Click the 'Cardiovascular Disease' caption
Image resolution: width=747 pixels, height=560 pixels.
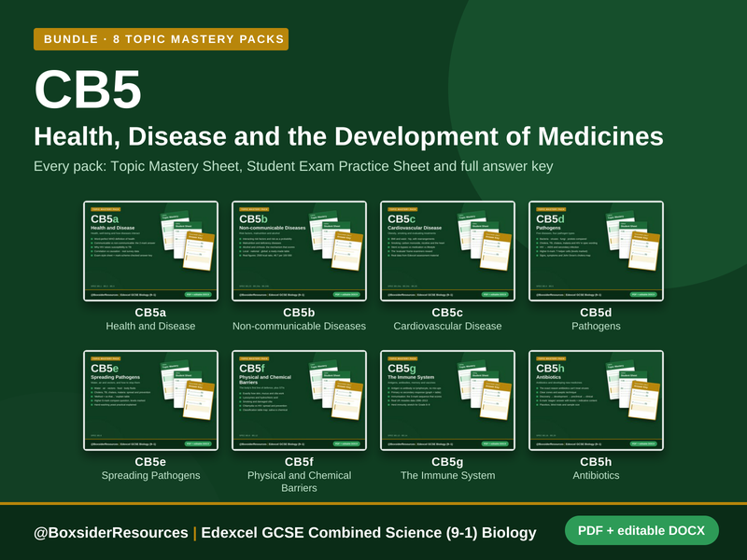[447, 326]
